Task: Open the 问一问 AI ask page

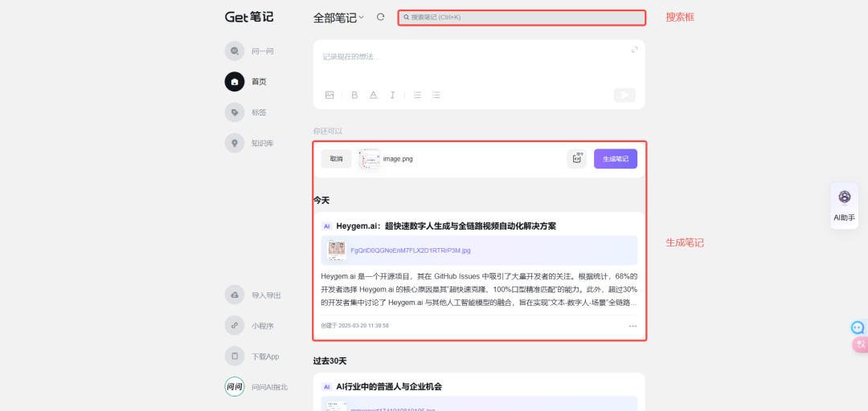Action: click(250, 51)
